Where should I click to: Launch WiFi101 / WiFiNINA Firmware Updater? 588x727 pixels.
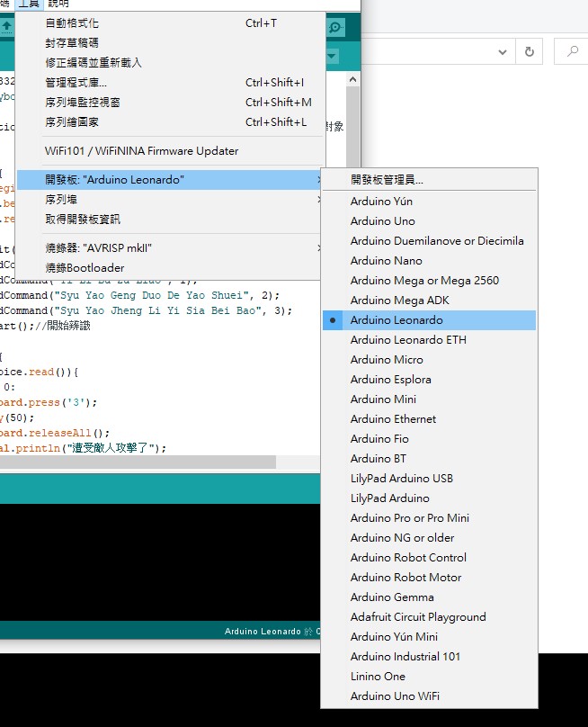click(x=170, y=151)
